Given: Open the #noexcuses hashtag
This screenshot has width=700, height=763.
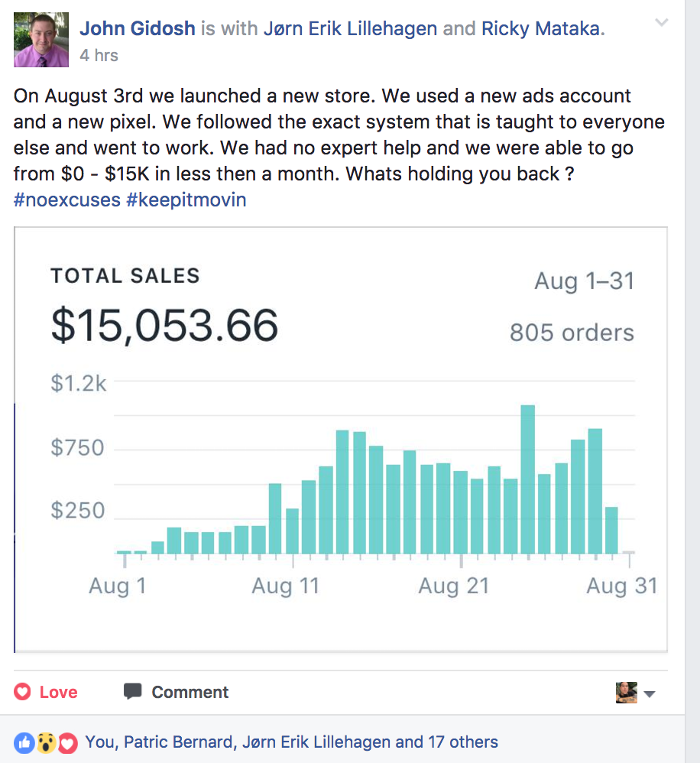Looking at the screenshot, I should [x=66, y=200].
